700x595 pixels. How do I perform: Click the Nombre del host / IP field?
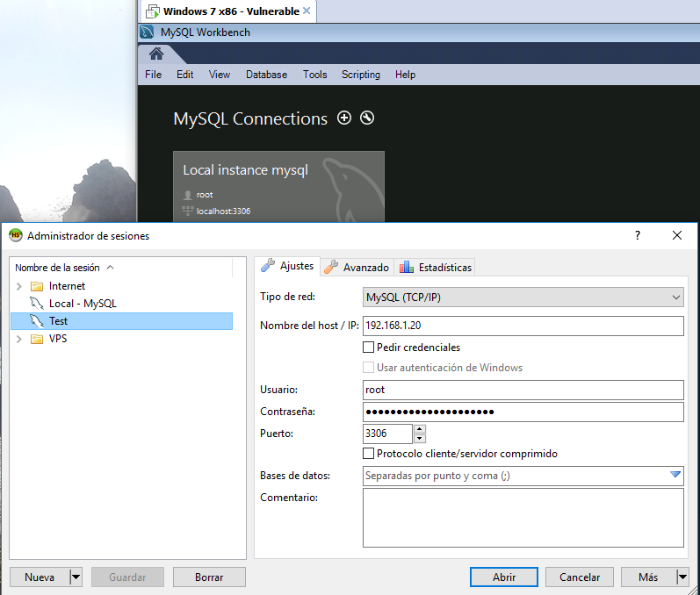(523, 326)
